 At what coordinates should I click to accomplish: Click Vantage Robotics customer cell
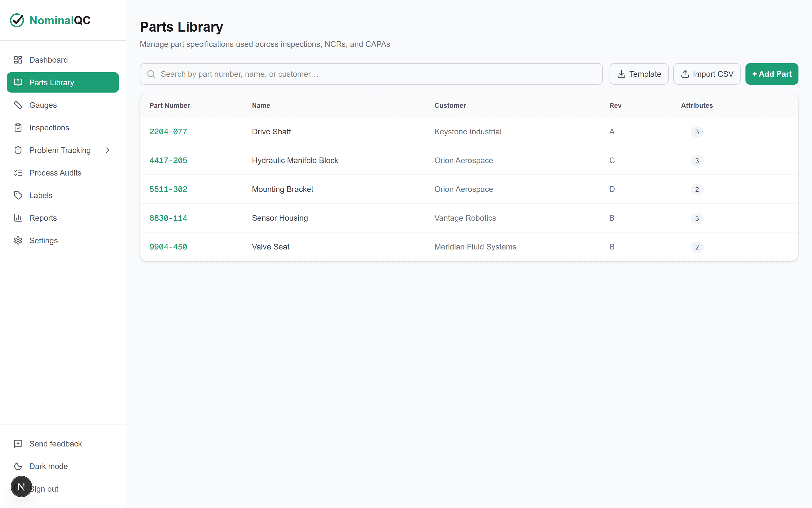[465, 218]
